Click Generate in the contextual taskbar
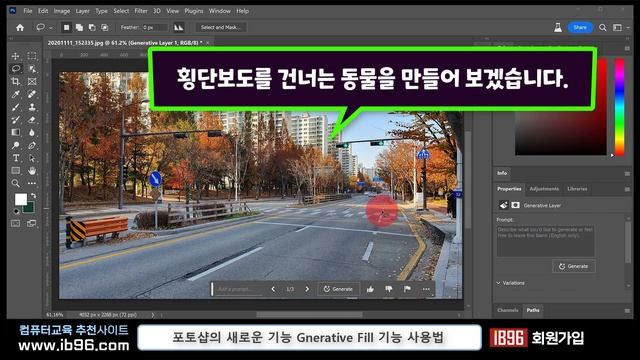The height and width of the screenshot is (360, 640). [338, 289]
